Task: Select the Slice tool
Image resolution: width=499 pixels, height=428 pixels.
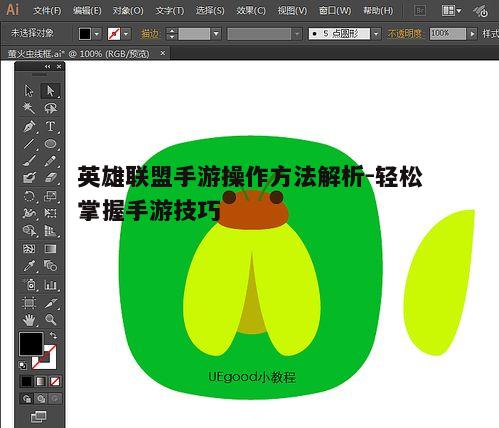Action: 50,303
